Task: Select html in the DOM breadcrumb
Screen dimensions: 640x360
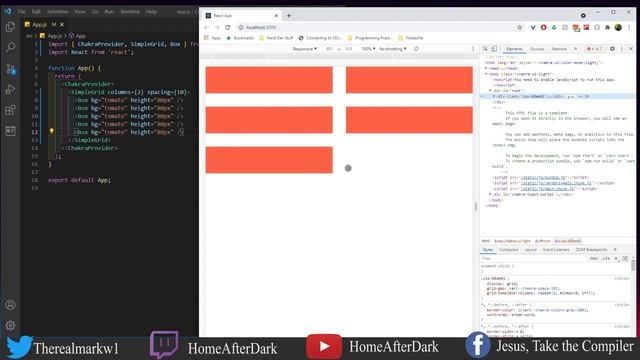Action: click(x=485, y=241)
